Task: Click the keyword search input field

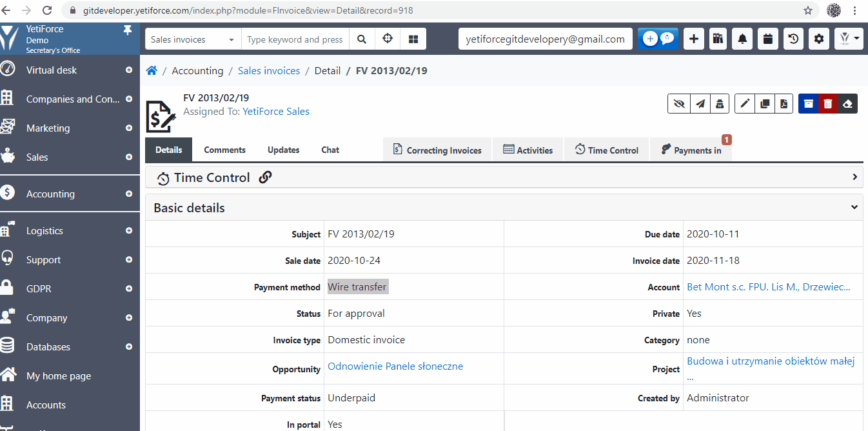Action: point(295,39)
